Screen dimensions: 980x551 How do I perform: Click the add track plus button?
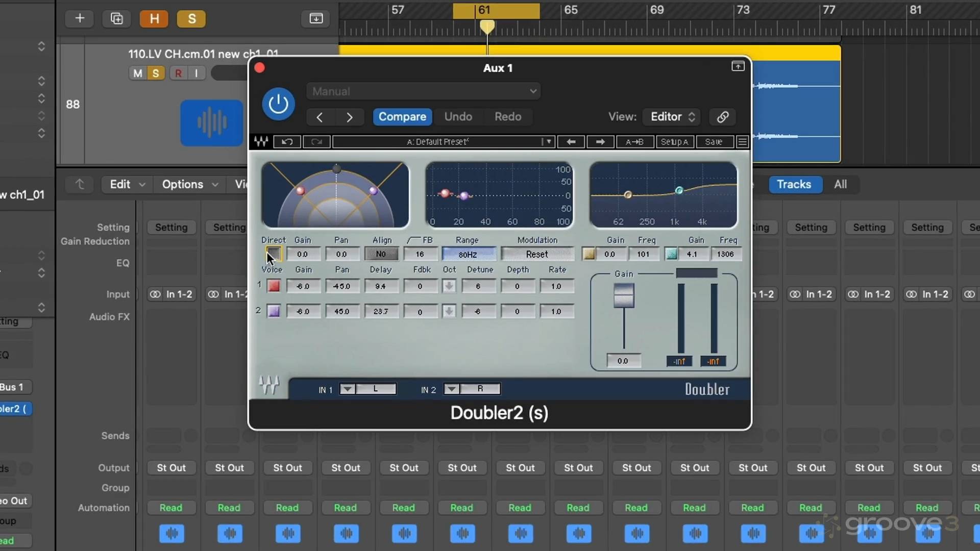pyautogui.click(x=80, y=19)
